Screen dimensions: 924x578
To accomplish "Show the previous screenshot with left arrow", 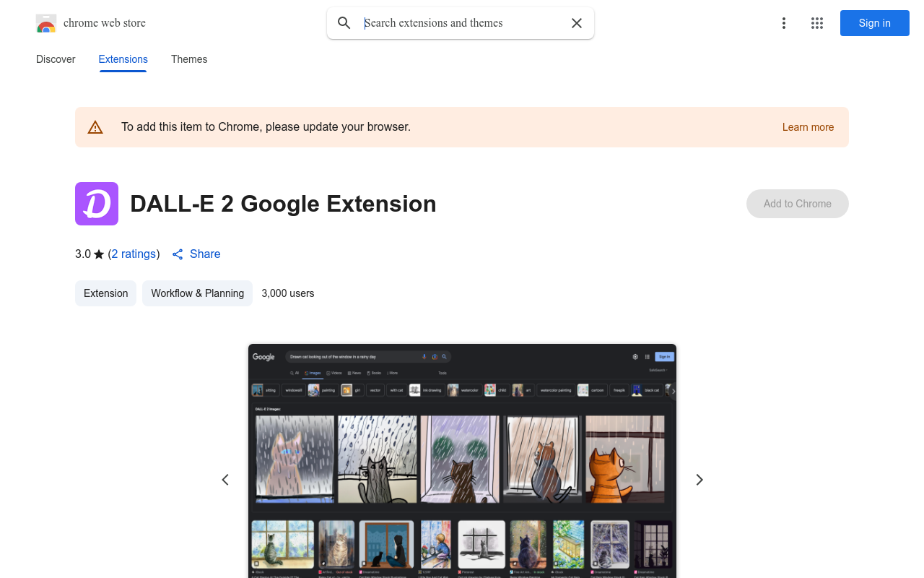I will (225, 480).
